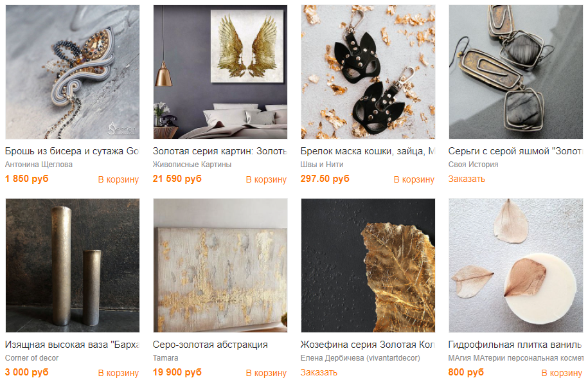Screen dimensions: 588x387
Task: Open seller Corner of decor's shop link
Action: pos(32,358)
